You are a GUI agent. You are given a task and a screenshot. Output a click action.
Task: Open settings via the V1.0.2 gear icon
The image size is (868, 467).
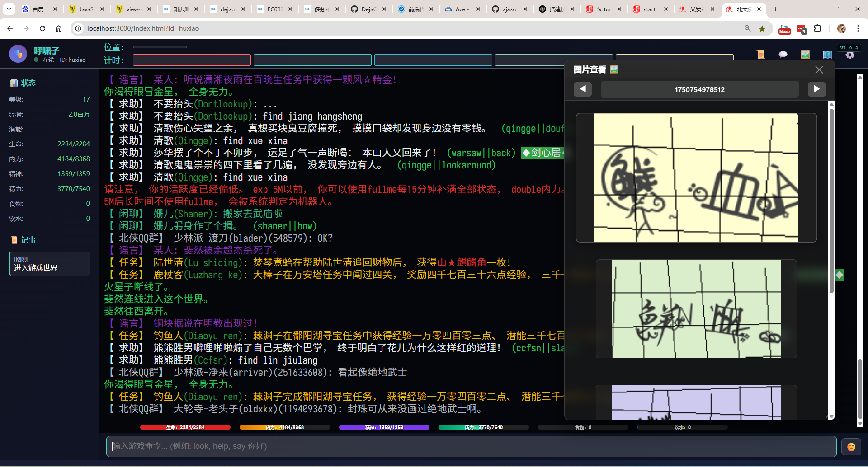pos(851,55)
